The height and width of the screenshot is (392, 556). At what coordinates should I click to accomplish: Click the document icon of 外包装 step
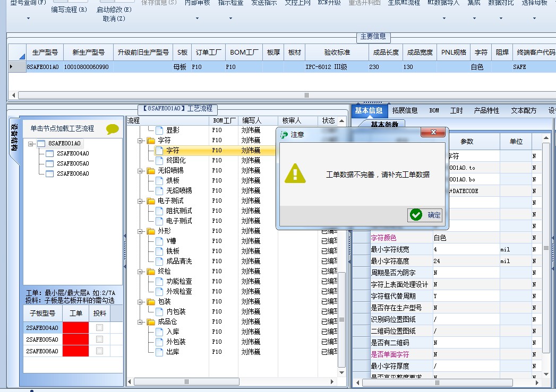coord(159,342)
